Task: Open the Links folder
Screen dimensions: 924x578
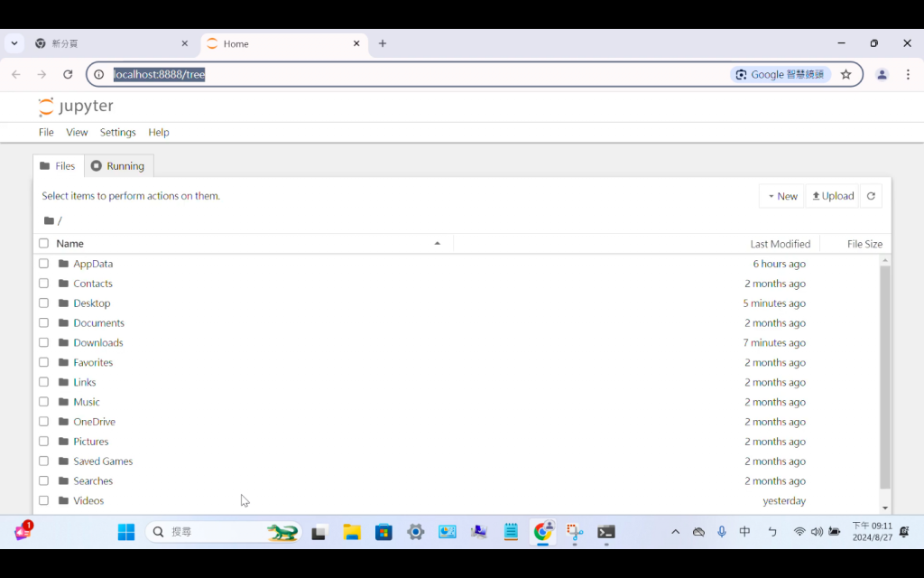Action: point(84,382)
